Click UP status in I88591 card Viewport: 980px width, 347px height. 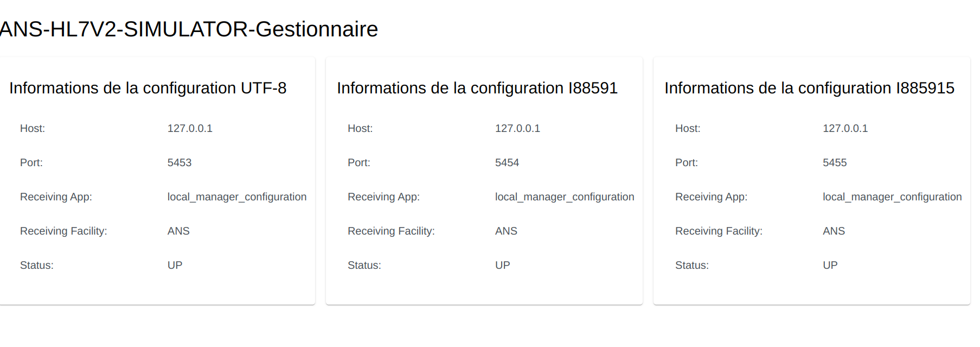click(x=502, y=266)
